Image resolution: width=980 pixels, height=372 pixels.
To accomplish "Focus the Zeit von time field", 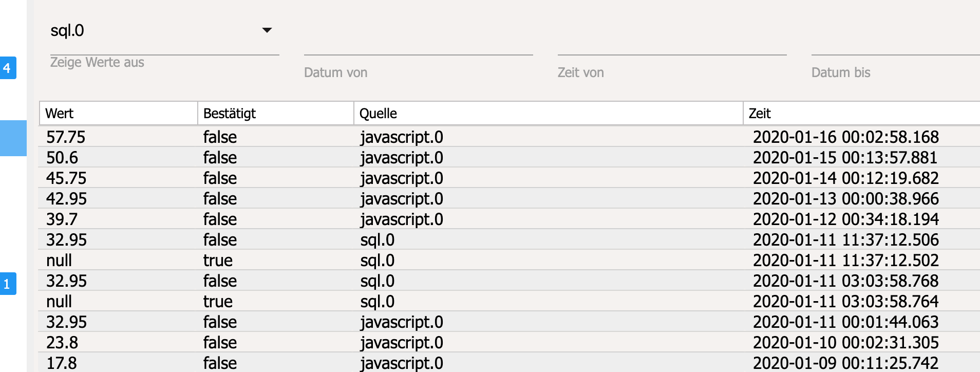I will pyautogui.click(x=672, y=45).
